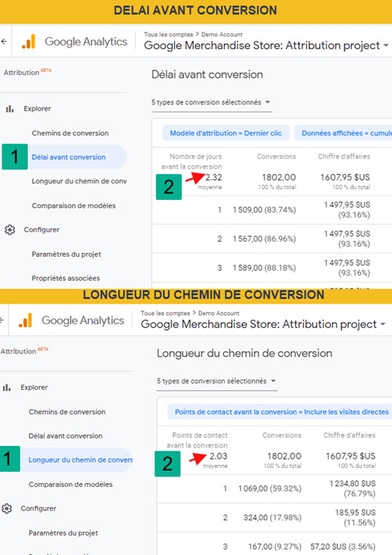
Task: Click Explorer bar chart icon in bottom sidebar
Action: [x=7, y=388]
